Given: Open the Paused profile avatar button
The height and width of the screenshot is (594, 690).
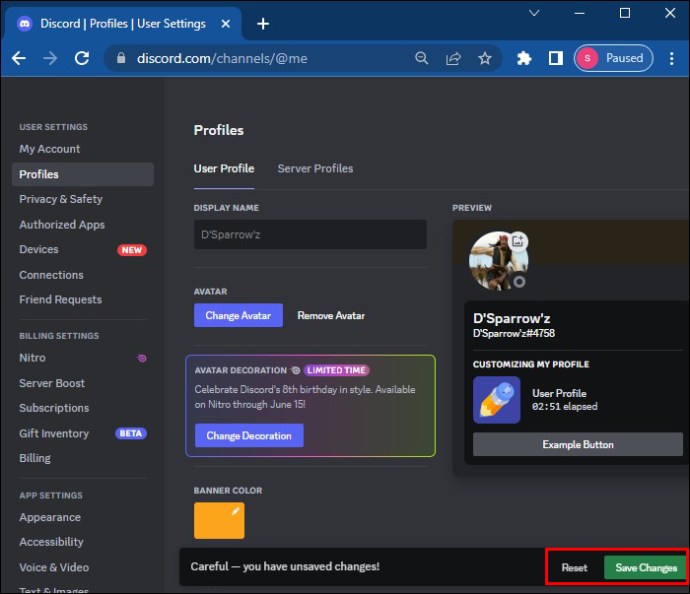Looking at the screenshot, I should pos(613,58).
